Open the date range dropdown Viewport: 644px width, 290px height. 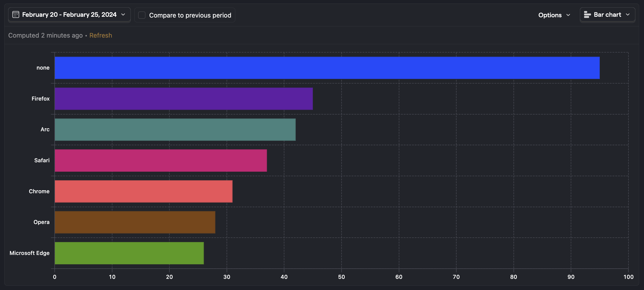point(69,15)
